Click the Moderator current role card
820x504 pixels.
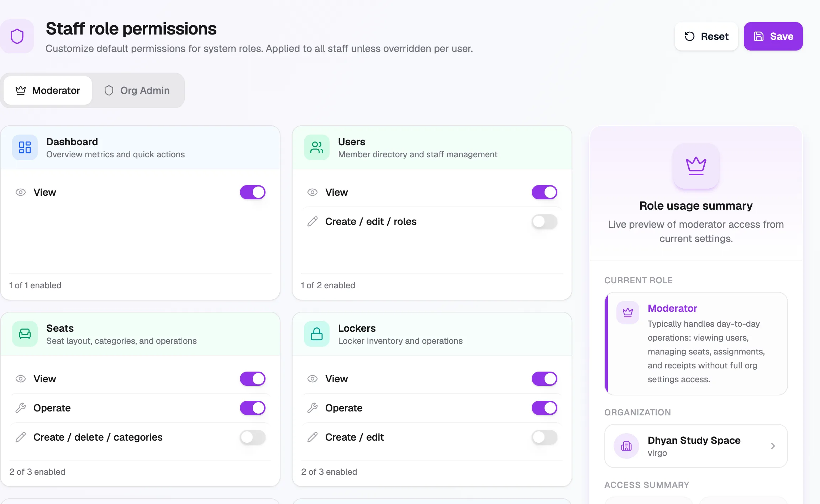[x=696, y=344]
